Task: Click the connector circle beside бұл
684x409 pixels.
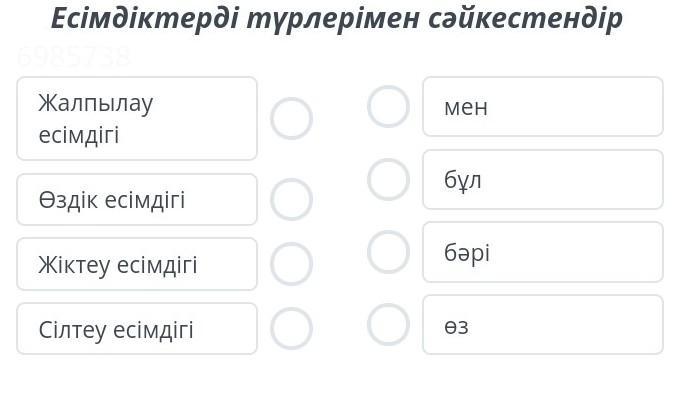Action: tap(388, 179)
